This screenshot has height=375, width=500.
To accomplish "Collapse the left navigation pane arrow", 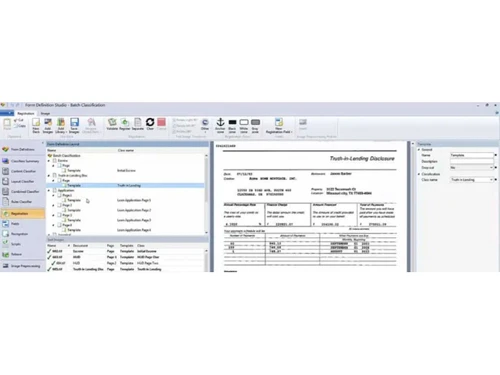I will pyautogui.click(x=43, y=143).
